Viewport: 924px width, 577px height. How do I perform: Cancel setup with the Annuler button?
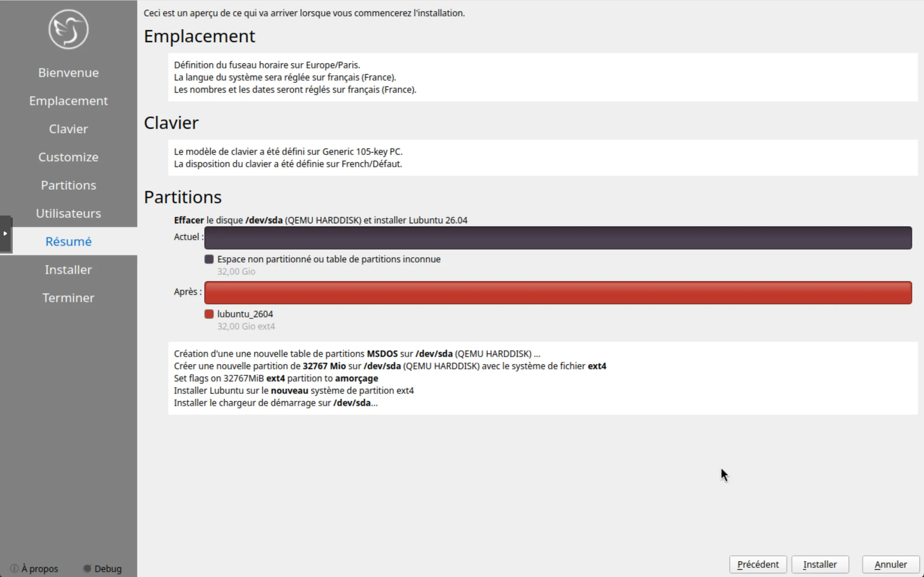(x=891, y=564)
